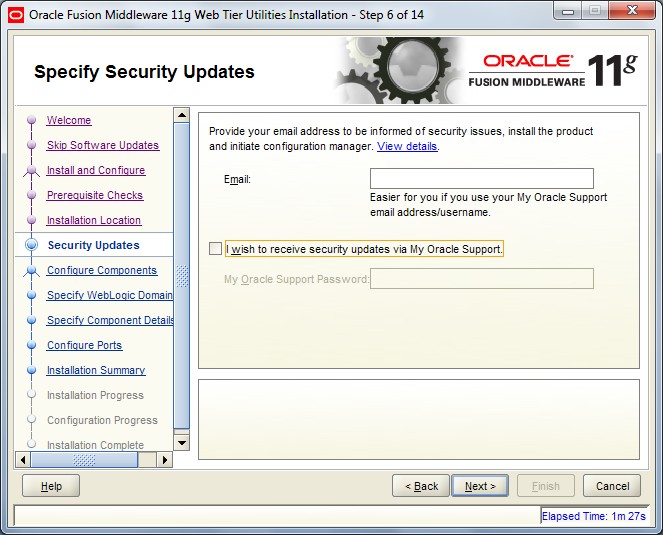Go to the Skip Software Updates step
Screen dimensions: 663x535
click(x=103, y=145)
